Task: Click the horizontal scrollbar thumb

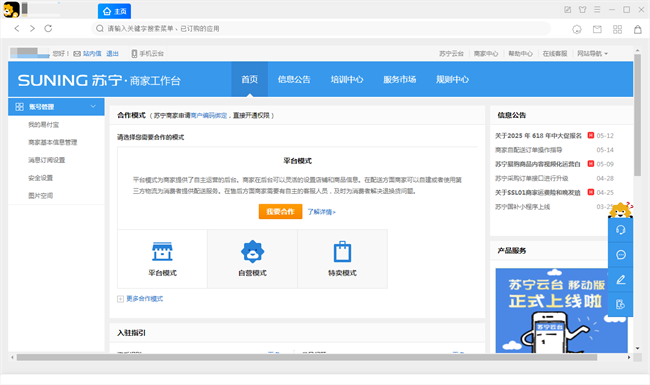Action: 307,357
